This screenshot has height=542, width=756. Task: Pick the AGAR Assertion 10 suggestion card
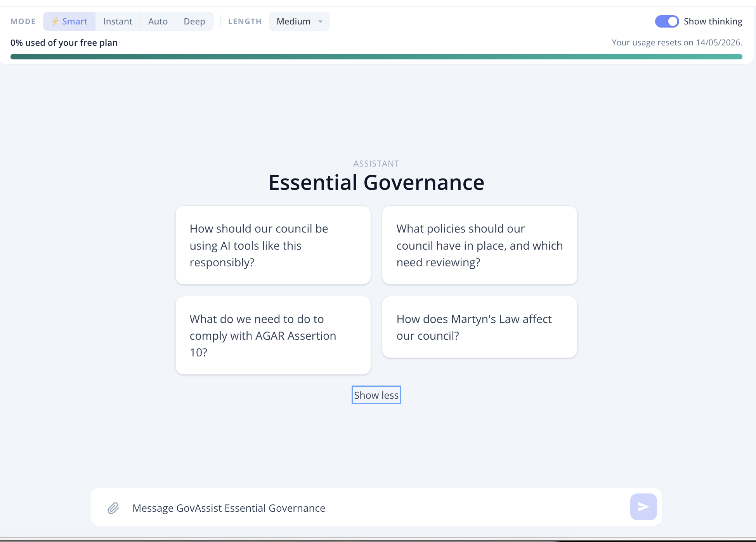point(273,335)
